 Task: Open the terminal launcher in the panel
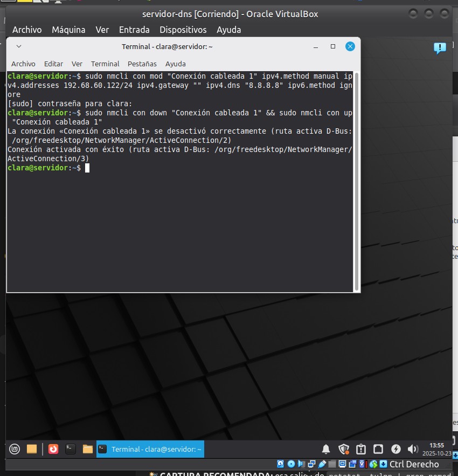[70, 449]
